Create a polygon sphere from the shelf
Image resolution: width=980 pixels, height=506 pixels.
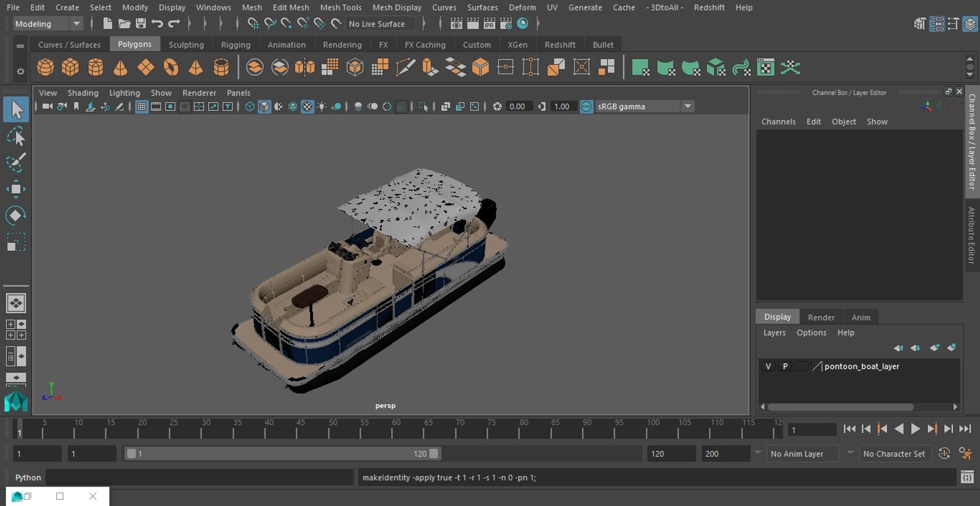pyautogui.click(x=45, y=67)
